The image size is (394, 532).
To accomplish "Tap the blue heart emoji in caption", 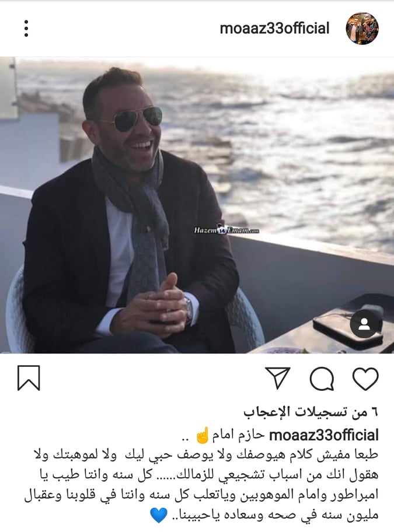I will (x=159, y=515).
